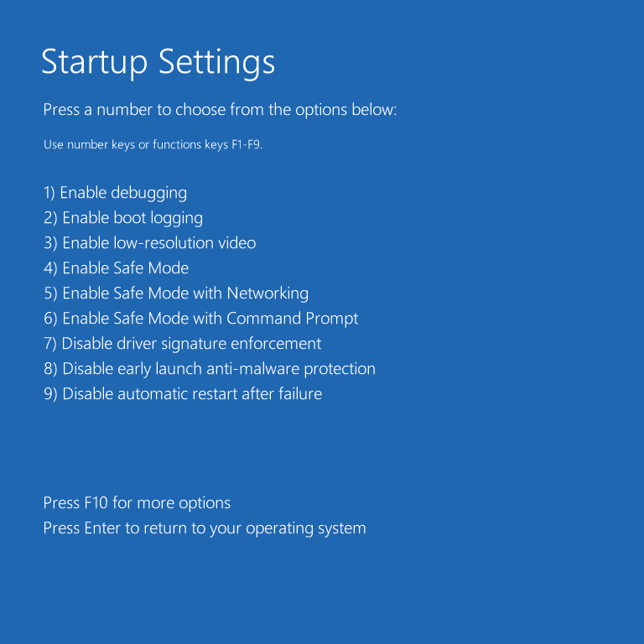Screen dimensions: 644x644
Task: Click the 'F1-F9' key range text
Action: click(246, 145)
